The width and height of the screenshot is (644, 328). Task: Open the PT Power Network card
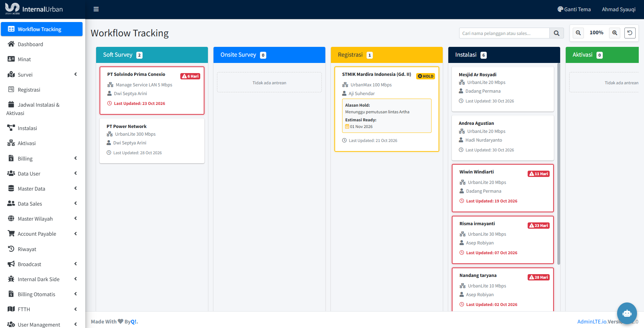(152, 141)
